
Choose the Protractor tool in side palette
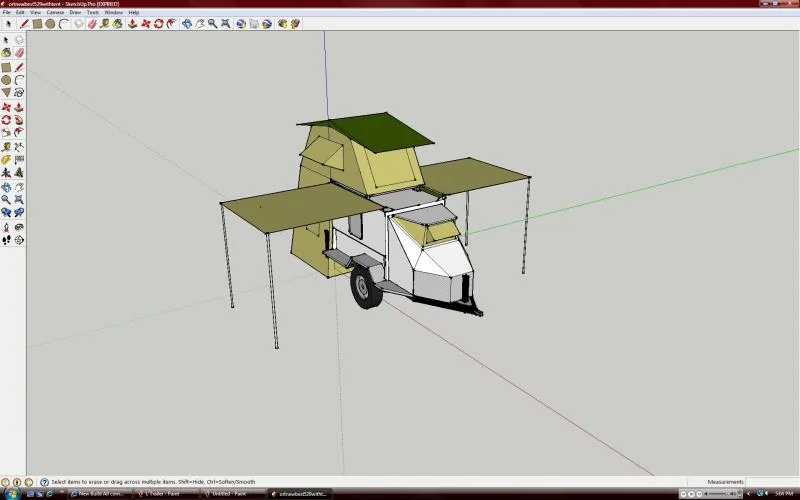(6, 160)
